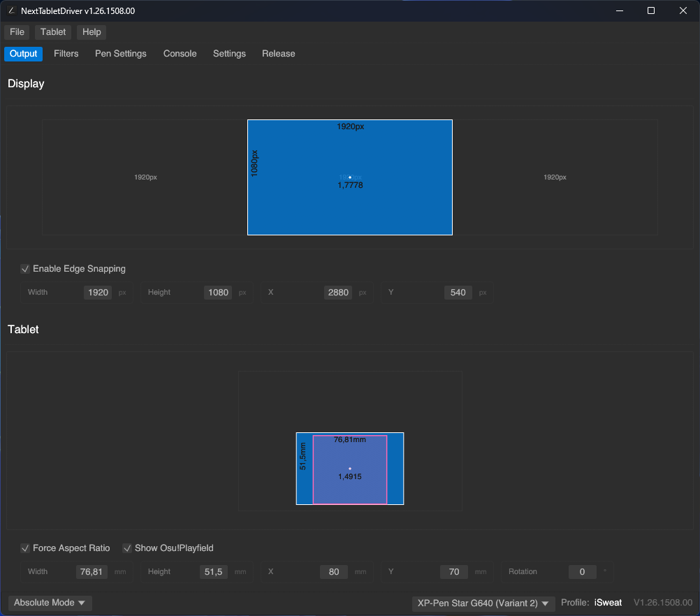The image size is (700, 616).
Task: Open the Absolute Mode dropdown
Action: tap(50, 603)
